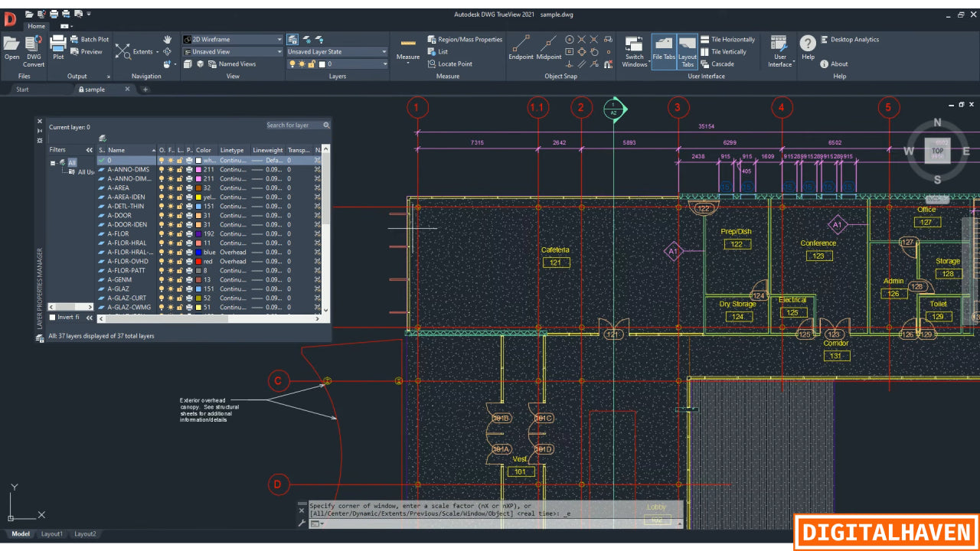This screenshot has width=980, height=551.
Task: Click color swatch of A-ANNO-DIMS layer
Action: (x=199, y=169)
